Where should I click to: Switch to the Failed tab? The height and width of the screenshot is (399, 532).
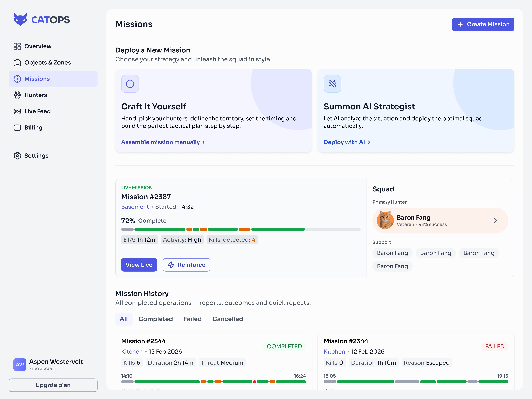coord(193,319)
